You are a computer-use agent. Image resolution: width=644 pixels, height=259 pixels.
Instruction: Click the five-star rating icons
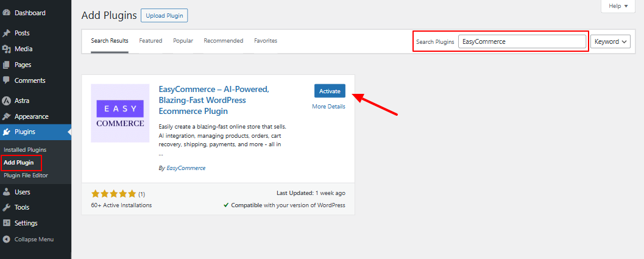(113, 194)
